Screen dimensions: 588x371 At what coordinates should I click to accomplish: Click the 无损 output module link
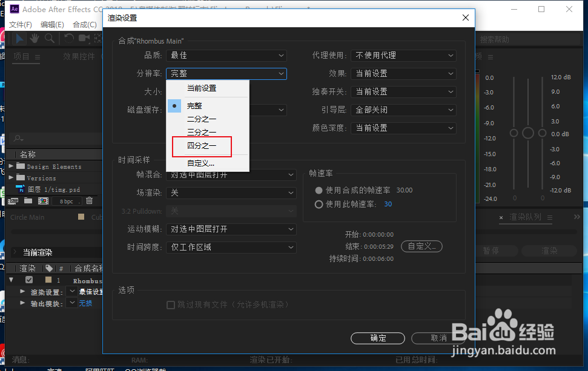coord(85,303)
